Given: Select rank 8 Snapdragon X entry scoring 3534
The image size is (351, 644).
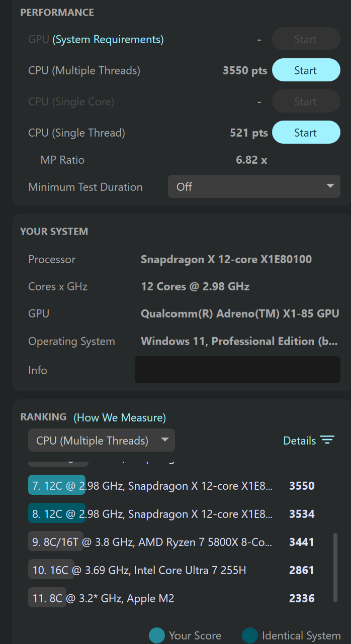Looking at the screenshot, I should point(171,514).
